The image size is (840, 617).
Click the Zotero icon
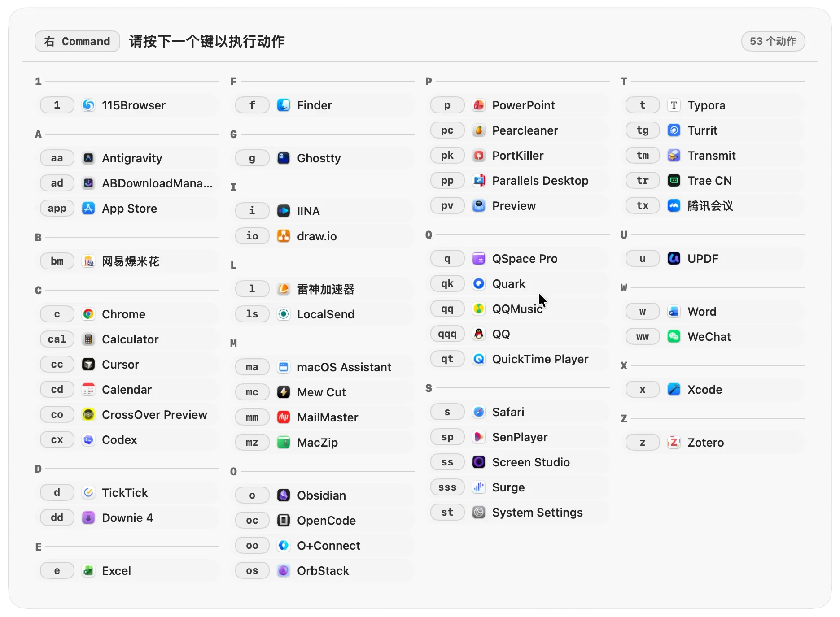[x=674, y=443]
